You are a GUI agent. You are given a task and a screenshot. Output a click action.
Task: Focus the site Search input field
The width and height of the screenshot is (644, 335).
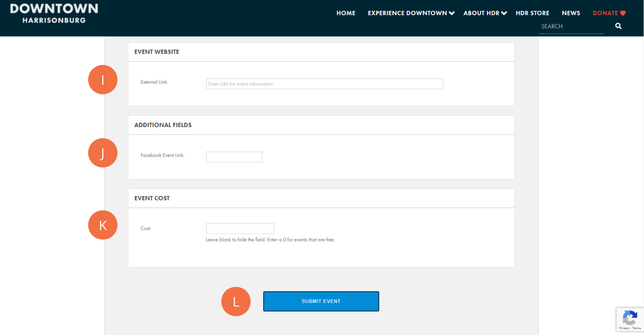click(571, 26)
